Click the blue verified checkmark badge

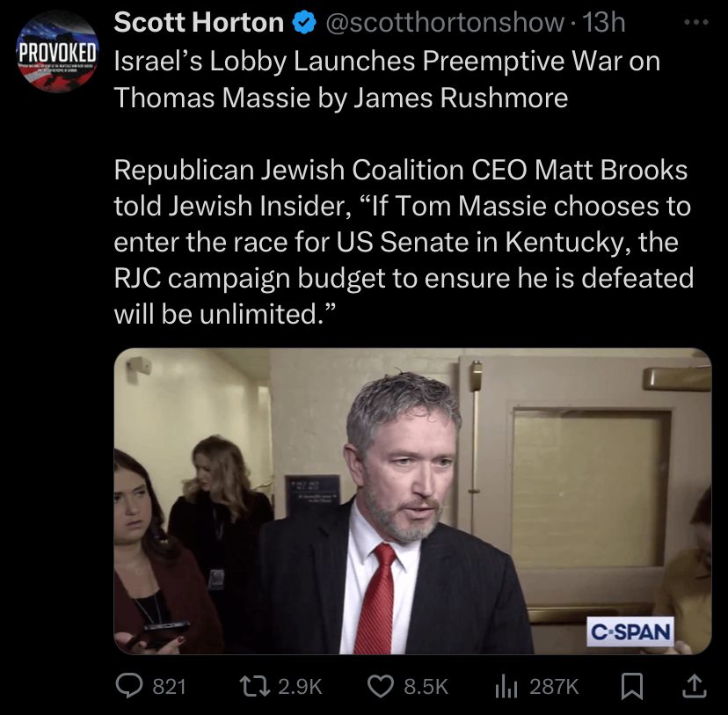(x=304, y=23)
